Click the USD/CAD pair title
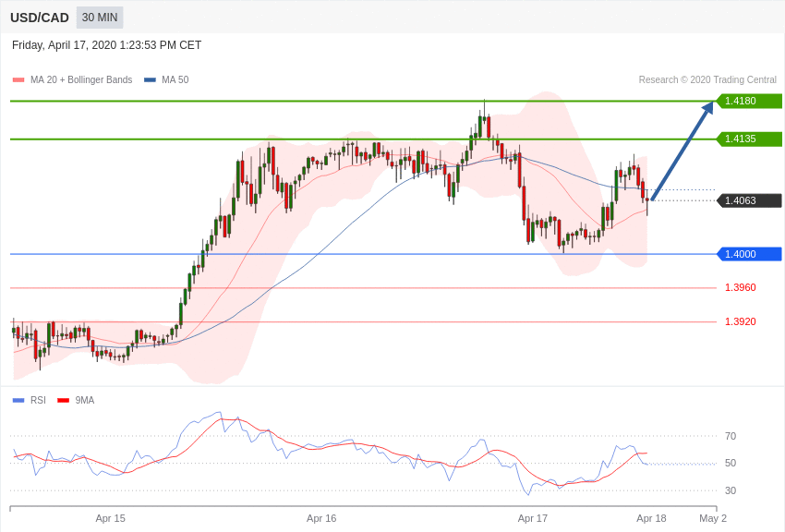 (40, 18)
